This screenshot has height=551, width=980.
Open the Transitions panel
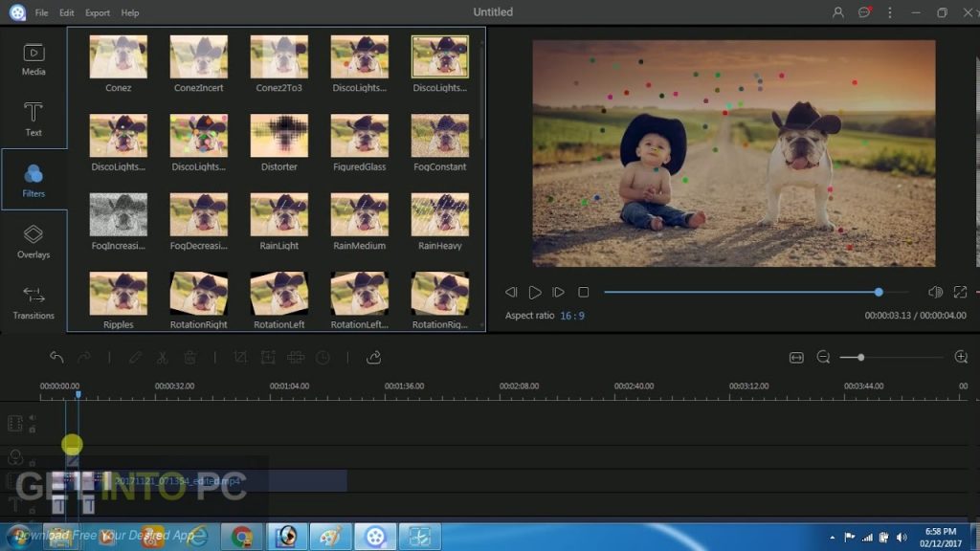pyautogui.click(x=33, y=303)
